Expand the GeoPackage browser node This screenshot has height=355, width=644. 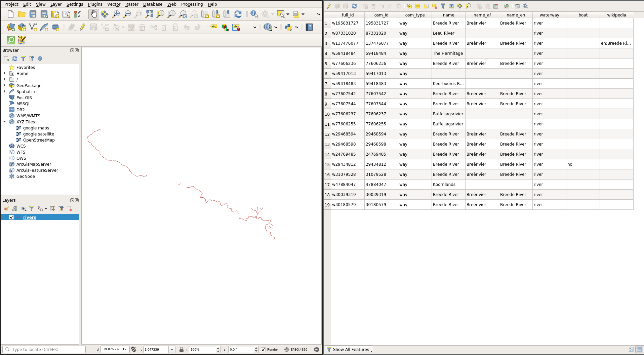pos(5,85)
